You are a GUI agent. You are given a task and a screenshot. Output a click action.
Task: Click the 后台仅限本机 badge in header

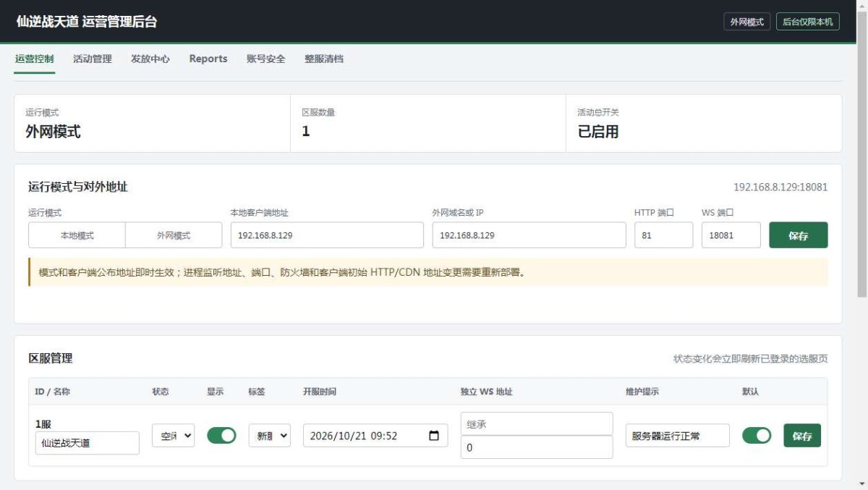coord(808,22)
